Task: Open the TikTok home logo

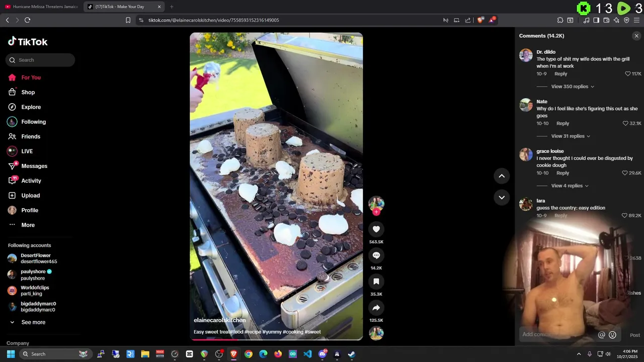Action: tap(28, 42)
